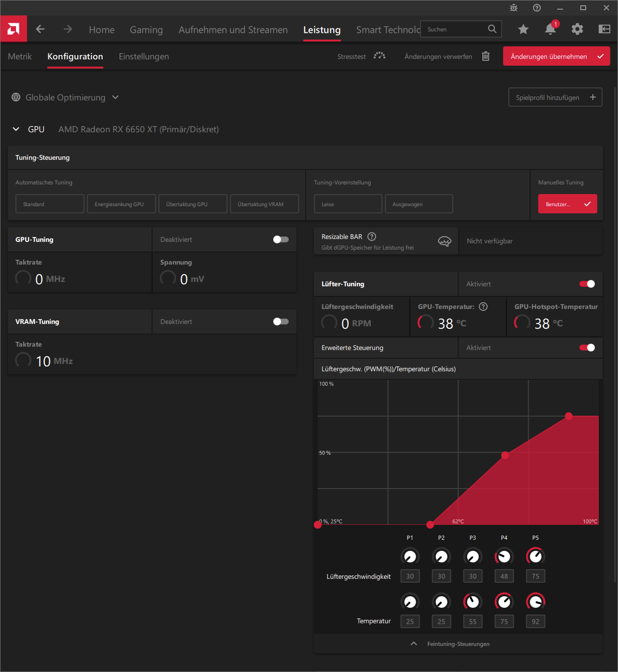Select Übertaktung GPU preset
618x672 pixels.
(193, 204)
